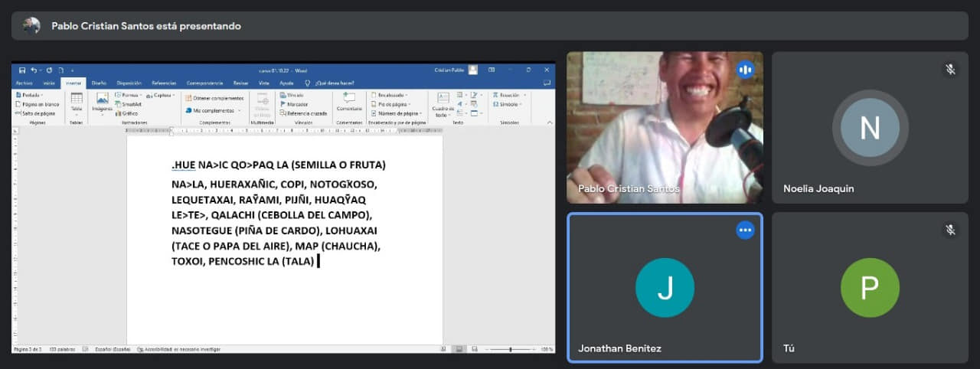Click the Save icon in Word's quick access toolbar
The height and width of the screenshot is (369, 980).
[x=22, y=70]
